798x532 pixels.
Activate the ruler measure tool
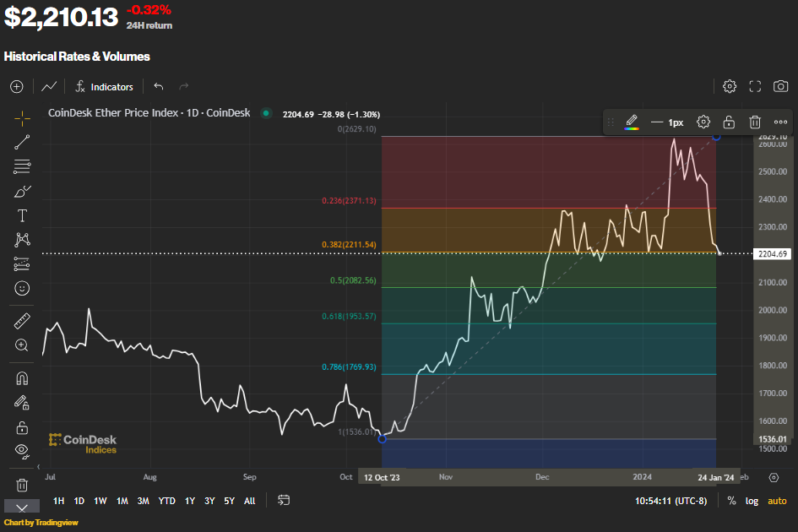click(x=22, y=321)
